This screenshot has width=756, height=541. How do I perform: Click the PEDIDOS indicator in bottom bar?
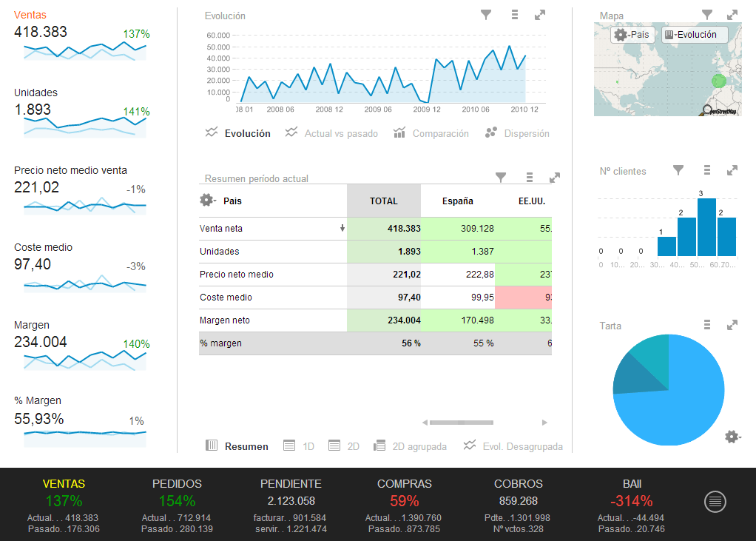click(x=177, y=483)
